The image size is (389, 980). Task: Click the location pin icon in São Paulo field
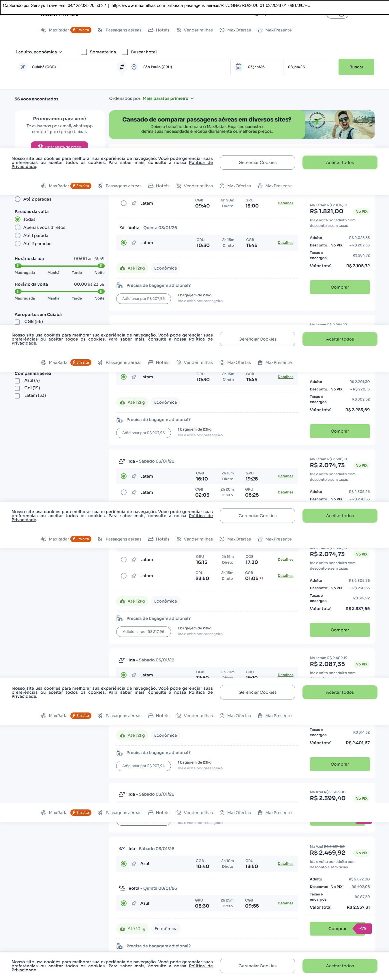[x=134, y=67]
